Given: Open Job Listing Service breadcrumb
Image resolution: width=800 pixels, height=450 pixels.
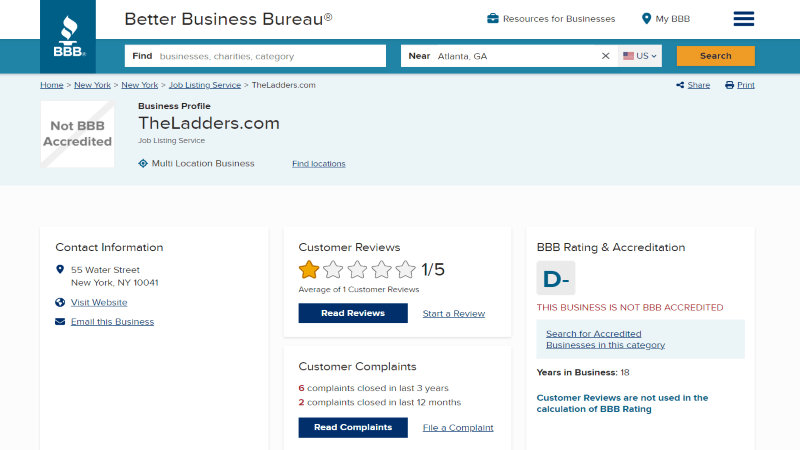Looking at the screenshot, I should 205,85.
